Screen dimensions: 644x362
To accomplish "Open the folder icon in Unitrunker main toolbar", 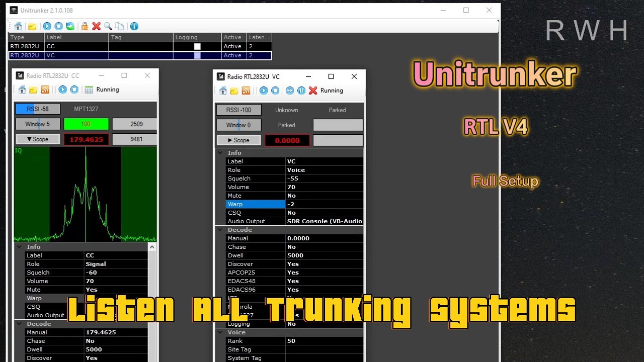I will pyautogui.click(x=32, y=26).
